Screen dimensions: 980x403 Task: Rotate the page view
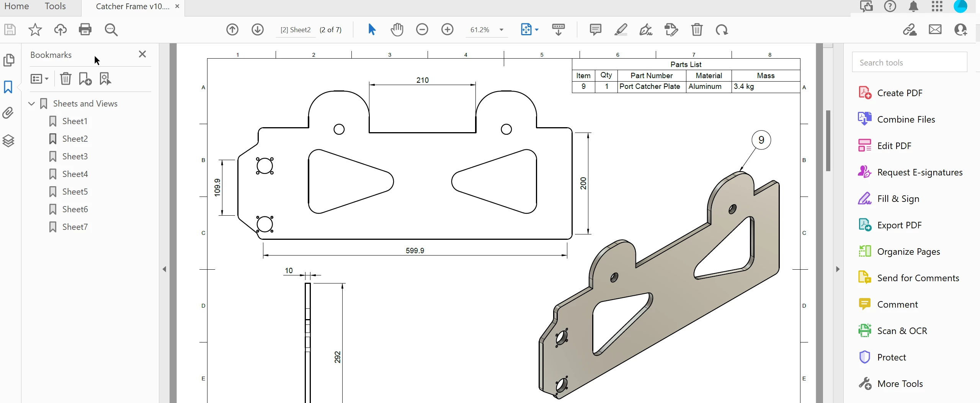point(722,29)
